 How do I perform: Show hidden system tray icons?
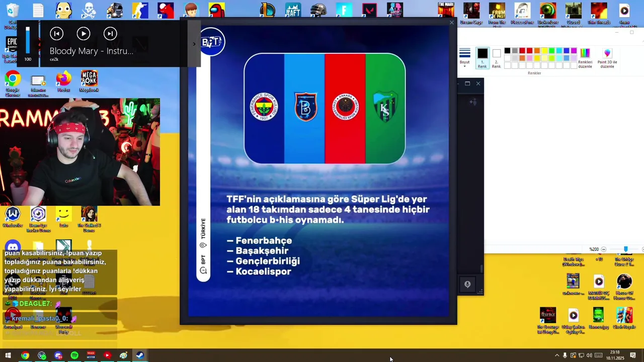[x=556, y=355]
